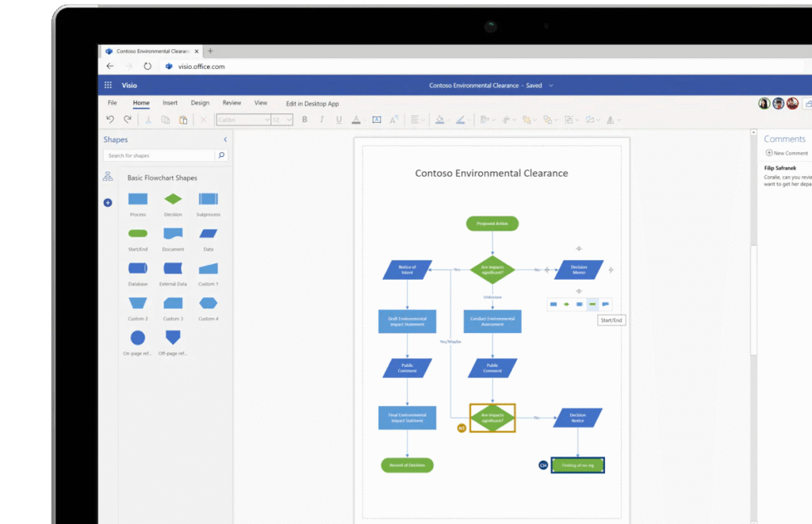The width and height of the screenshot is (812, 524).
Task: Open the font size 12 box
Action: tap(282, 120)
